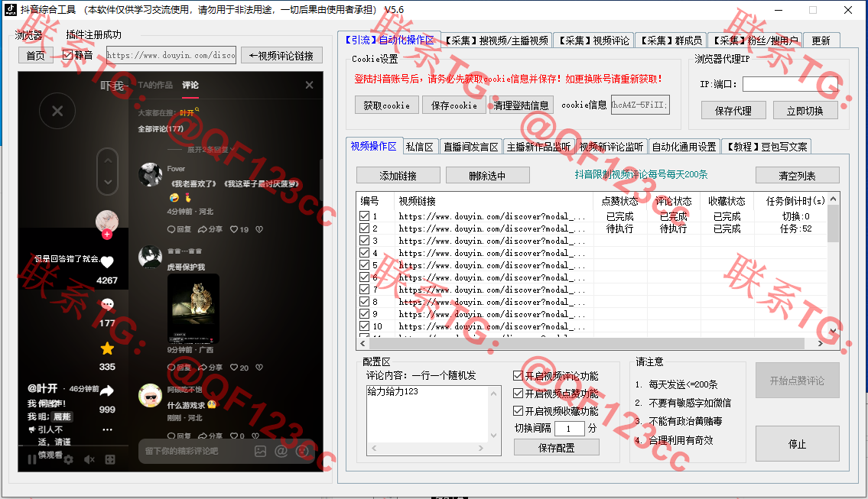The width and height of the screenshot is (868, 499).
Task: Click the 删除选中 button
Action: click(x=487, y=175)
